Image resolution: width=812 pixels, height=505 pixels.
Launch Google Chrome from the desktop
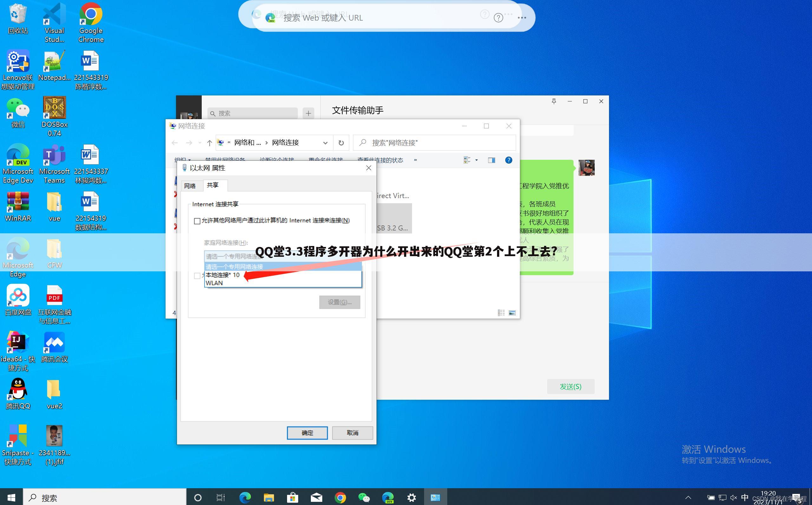click(91, 23)
